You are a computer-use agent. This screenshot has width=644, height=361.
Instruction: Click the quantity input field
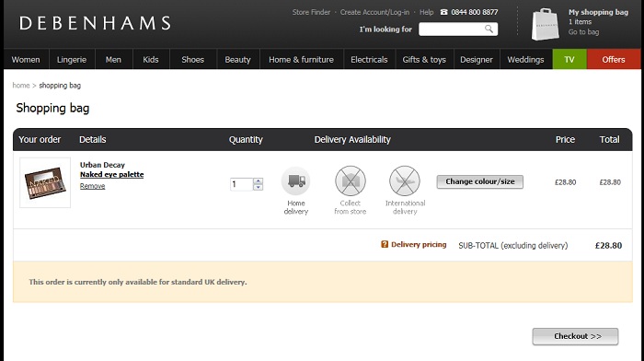pyautogui.click(x=241, y=184)
